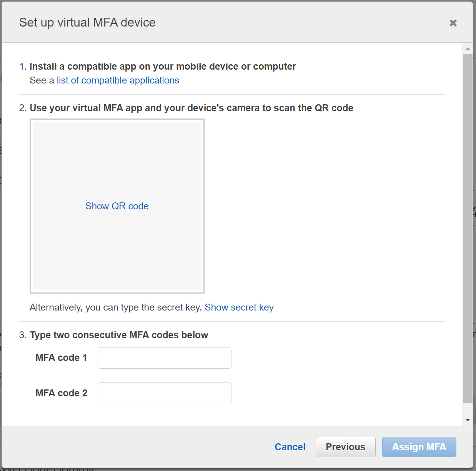This screenshot has height=471, width=476.
Task: Click the scrollbar up arrow
Action: point(468,49)
